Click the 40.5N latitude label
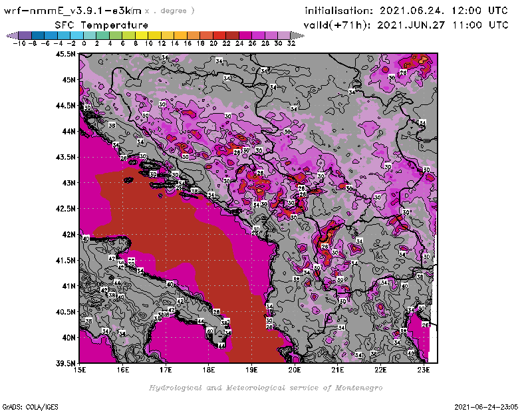This screenshot has height=411, width=532. click(65, 312)
